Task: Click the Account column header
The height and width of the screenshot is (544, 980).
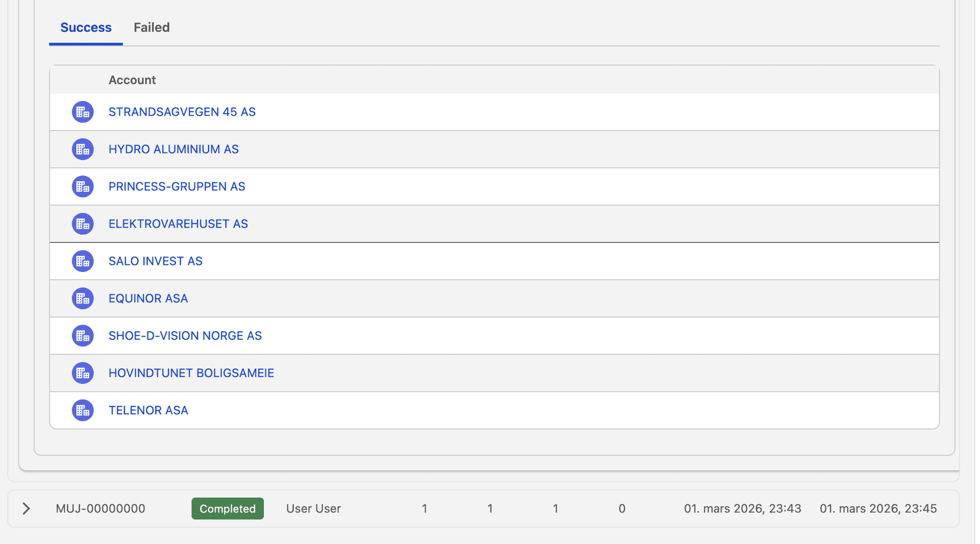Action: (132, 80)
